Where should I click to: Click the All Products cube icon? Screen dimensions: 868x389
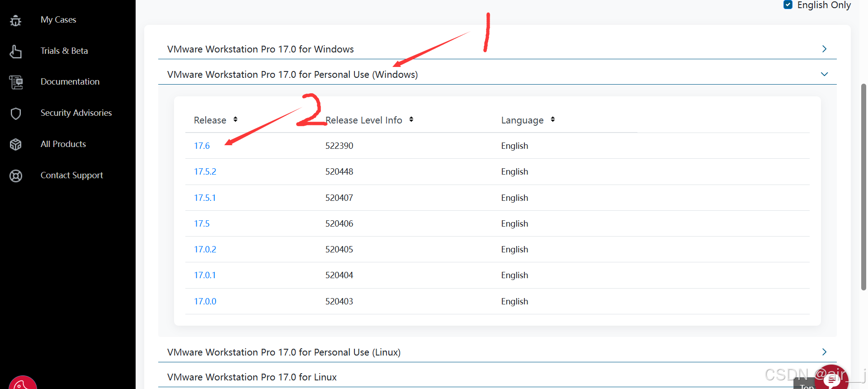pyautogui.click(x=16, y=144)
